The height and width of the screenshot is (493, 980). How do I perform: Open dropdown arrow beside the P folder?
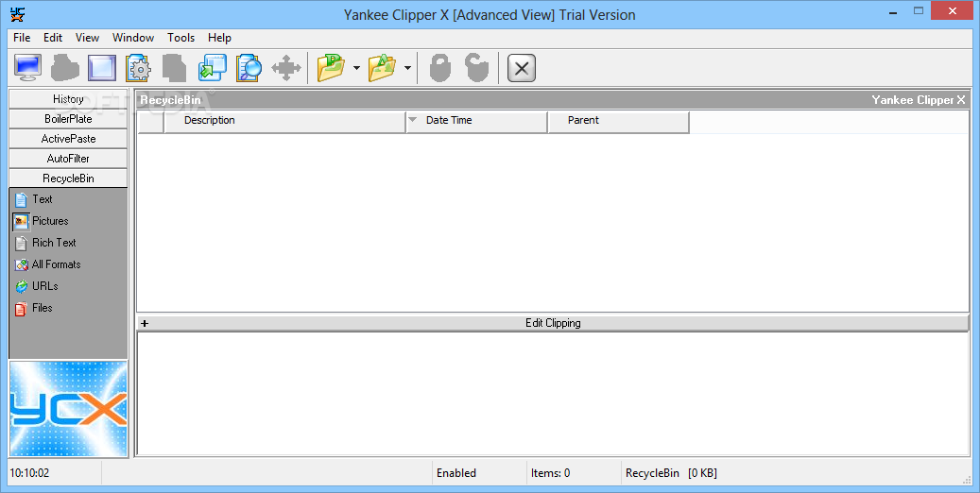click(x=356, y=67)
